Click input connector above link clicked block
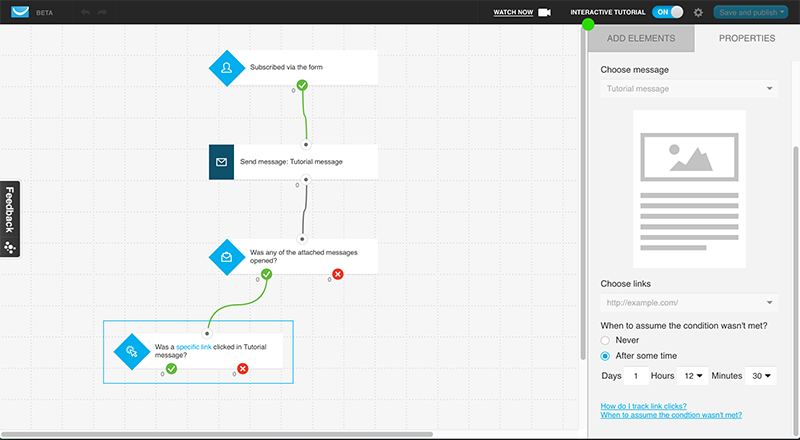Viewport: 800px width, 440px height. (207, 333)
